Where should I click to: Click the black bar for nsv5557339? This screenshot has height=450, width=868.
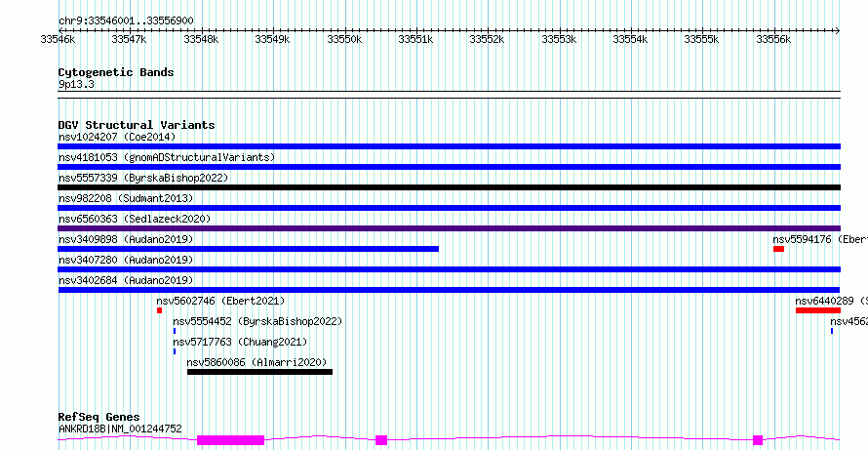[x=449, y=187]
